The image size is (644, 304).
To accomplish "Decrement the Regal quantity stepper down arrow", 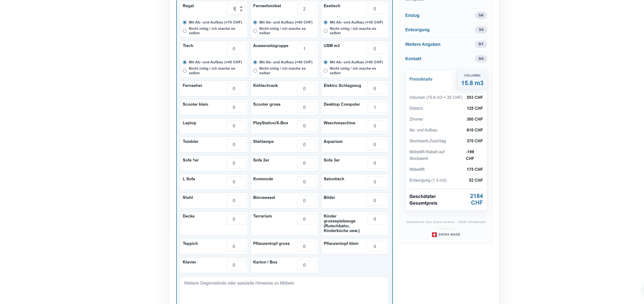I will 241,11.
